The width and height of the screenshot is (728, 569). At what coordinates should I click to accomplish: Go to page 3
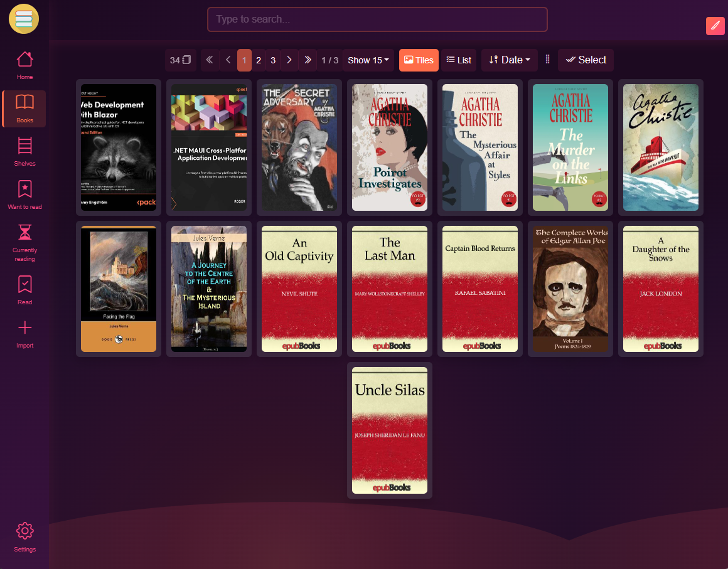pyautogui.click(x=273, y=60)
